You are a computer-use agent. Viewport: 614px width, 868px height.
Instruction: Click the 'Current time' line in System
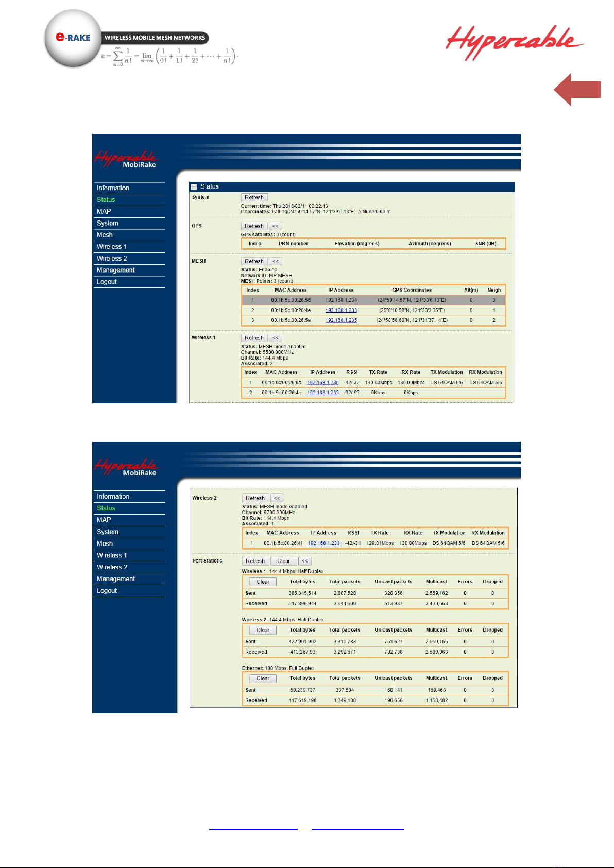tap(284, 206)
